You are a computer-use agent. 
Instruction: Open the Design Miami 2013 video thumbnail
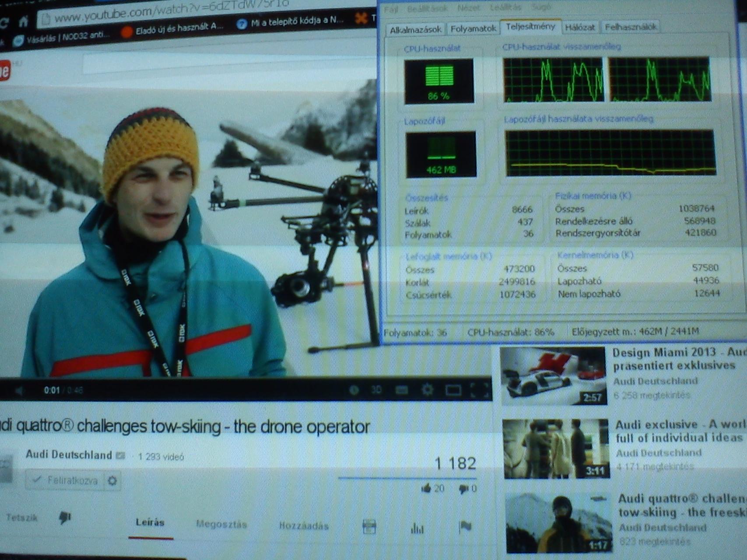554,376
